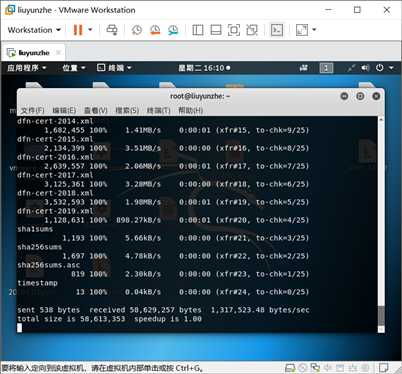Open the 文件(F) terminal menu
The image size is (402, 374).
[32, 110]
